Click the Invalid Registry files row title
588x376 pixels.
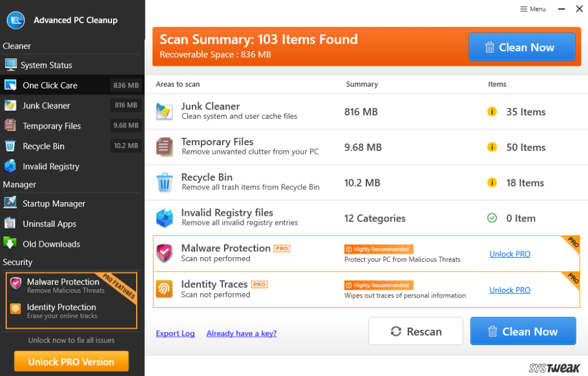click(x=227, y=212)
